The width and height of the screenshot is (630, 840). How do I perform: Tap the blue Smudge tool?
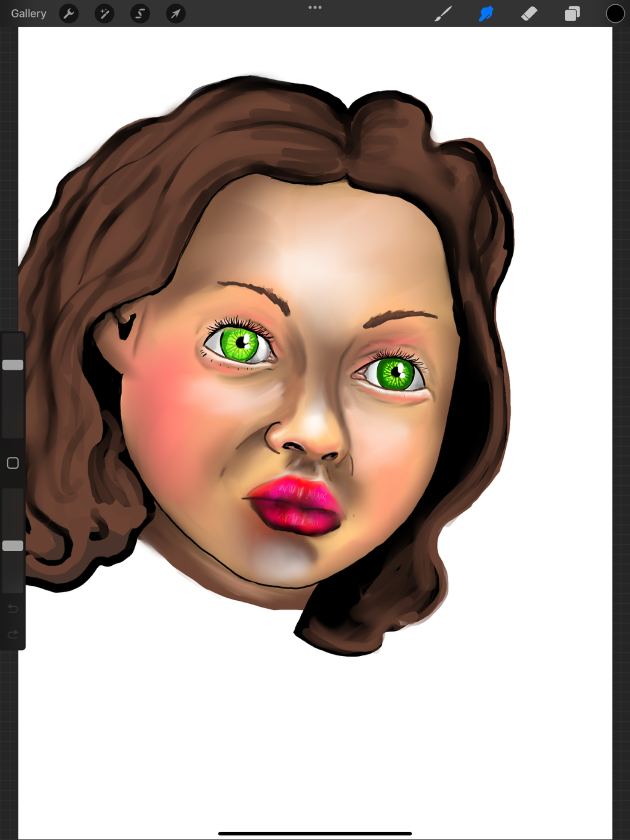point(486,14)
